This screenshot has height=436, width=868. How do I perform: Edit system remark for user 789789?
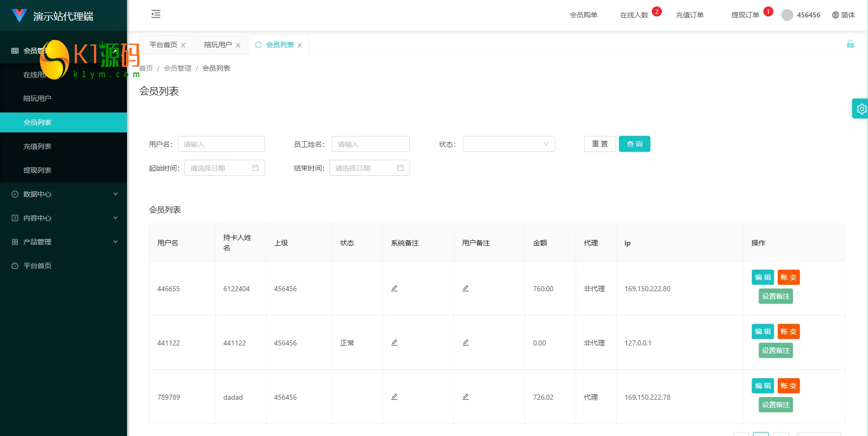click(x=394, y=397)
